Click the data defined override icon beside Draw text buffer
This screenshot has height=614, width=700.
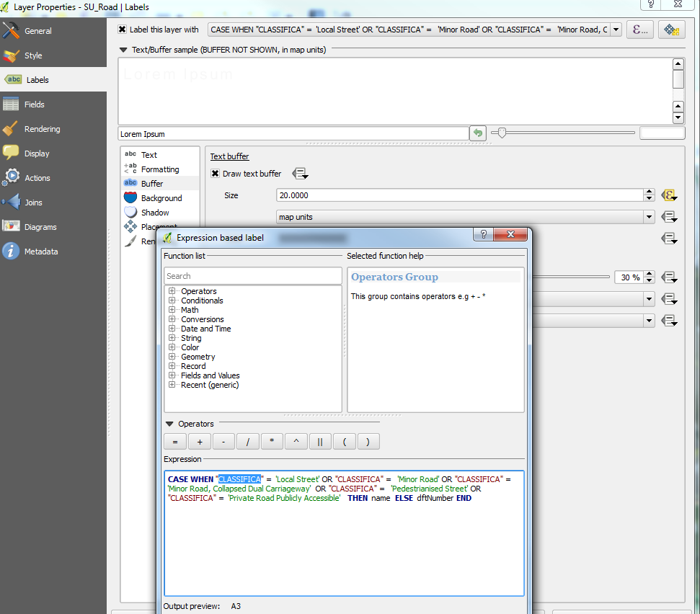click(x=300, y=174)
